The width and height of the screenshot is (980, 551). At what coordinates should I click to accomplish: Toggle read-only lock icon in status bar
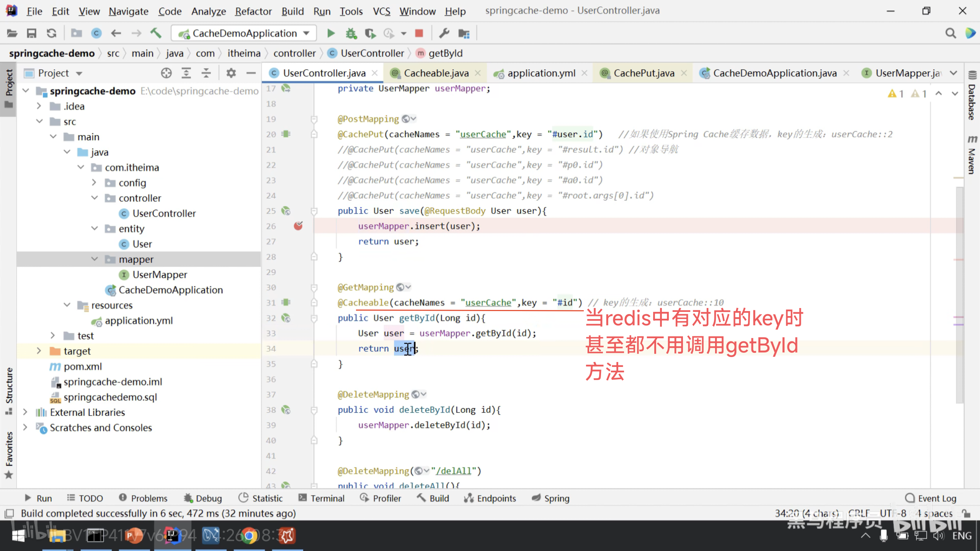point(966,514)
